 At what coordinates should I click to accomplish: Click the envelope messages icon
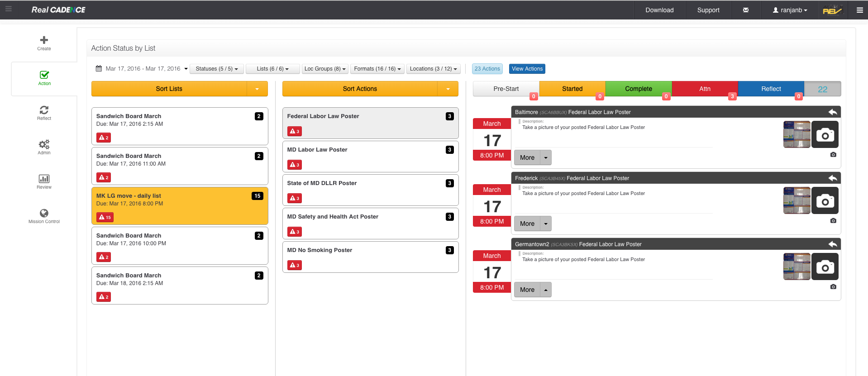(745, 10)
